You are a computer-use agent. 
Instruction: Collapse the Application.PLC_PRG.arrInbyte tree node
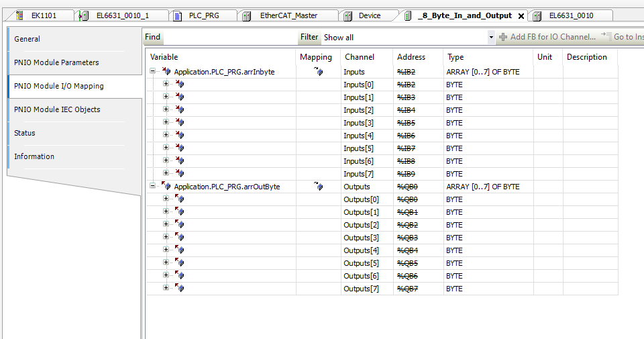[x=153, y=71]
